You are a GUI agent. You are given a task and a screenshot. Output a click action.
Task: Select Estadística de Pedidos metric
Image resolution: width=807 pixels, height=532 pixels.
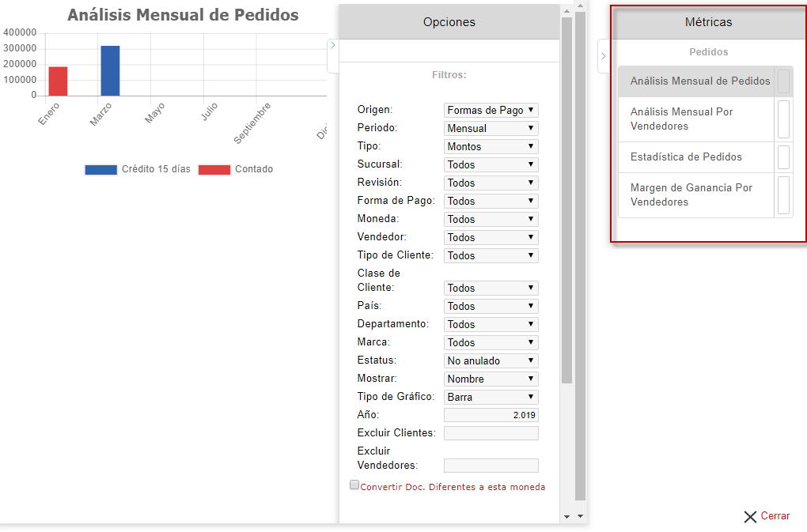pyautogui.click(x=686, y=157)
